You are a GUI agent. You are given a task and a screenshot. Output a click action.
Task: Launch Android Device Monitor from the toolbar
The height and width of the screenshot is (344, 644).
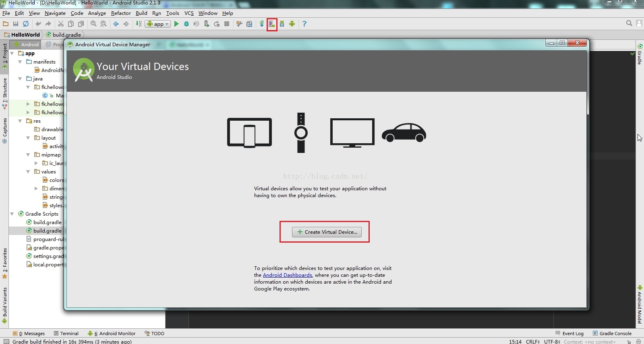[x=292, y=24]
